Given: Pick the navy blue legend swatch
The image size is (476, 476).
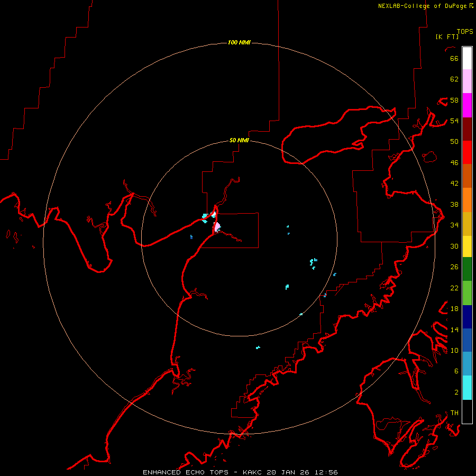Looking at the screenshot, I should (x=467, y=317).
